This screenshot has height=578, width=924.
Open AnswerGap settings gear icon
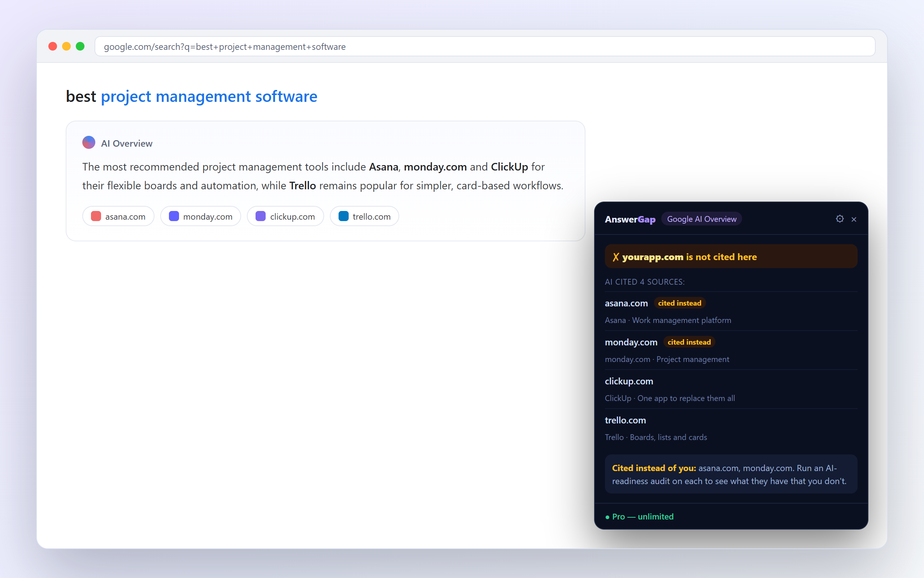[x=840, y=219]
